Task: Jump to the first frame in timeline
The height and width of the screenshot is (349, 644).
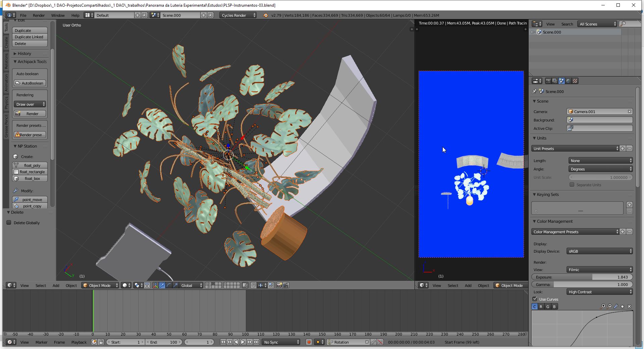Action: pos(223,342)
